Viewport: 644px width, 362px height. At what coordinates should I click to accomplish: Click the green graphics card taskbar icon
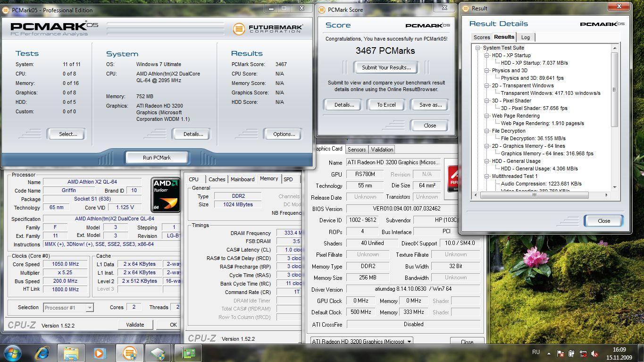[x=188, y=353]
